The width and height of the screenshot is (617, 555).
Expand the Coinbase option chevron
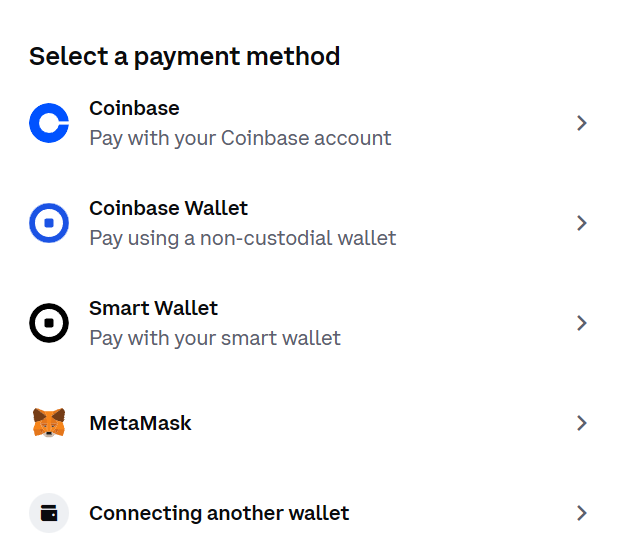pyautogui.click(x=582, y=123)
